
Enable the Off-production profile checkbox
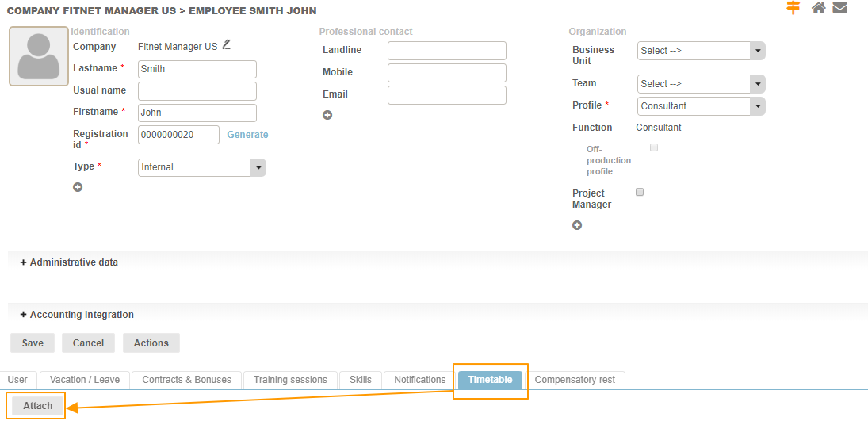pyautogui.click(x=654, y=147)
